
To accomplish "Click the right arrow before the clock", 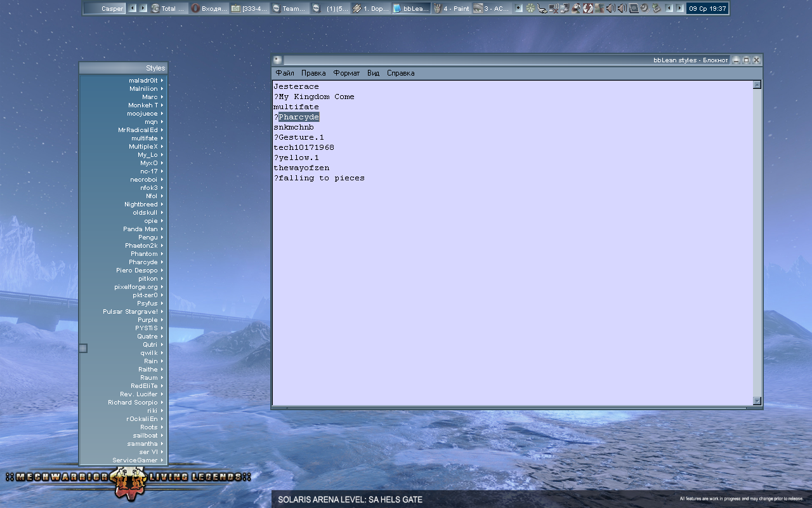I will pos(680,8).
